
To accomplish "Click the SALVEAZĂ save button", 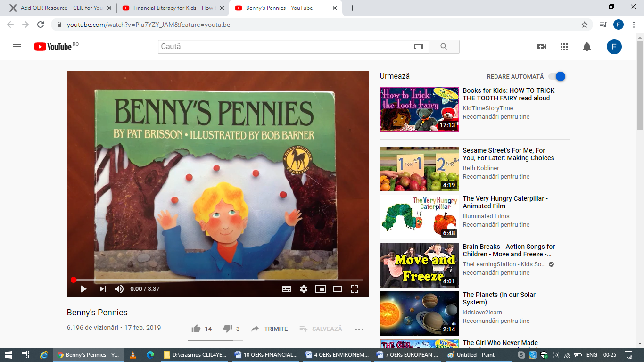I will click(321, 329).
